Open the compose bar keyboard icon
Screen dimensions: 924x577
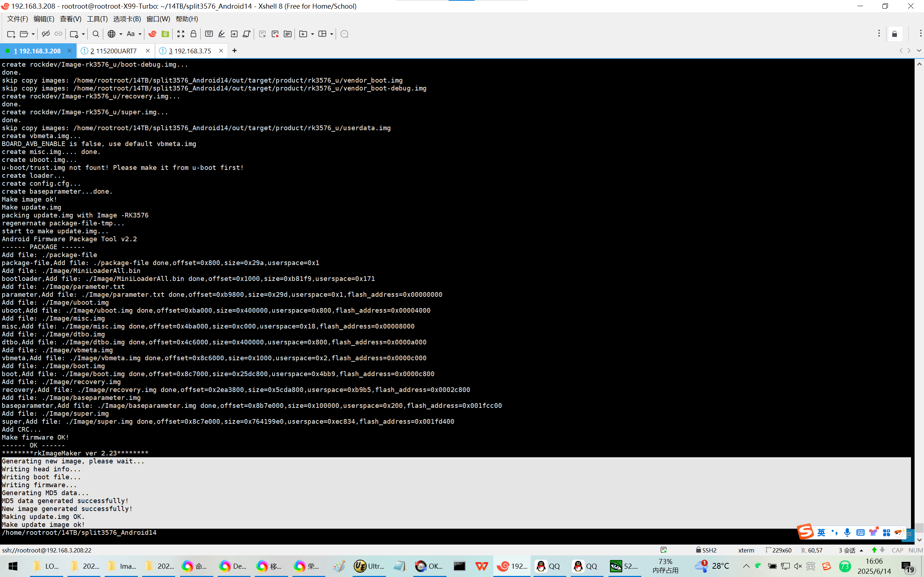click(x=209, y=34)
